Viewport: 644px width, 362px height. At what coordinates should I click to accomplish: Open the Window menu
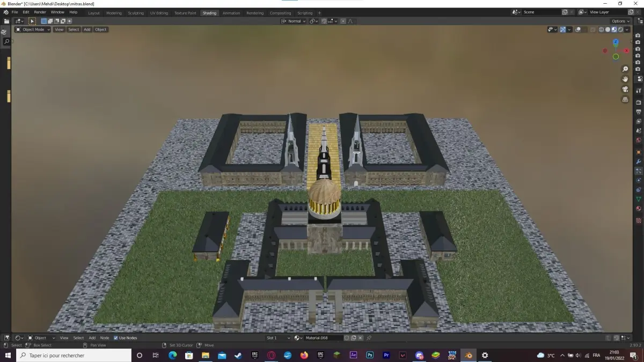pos(57,12)
